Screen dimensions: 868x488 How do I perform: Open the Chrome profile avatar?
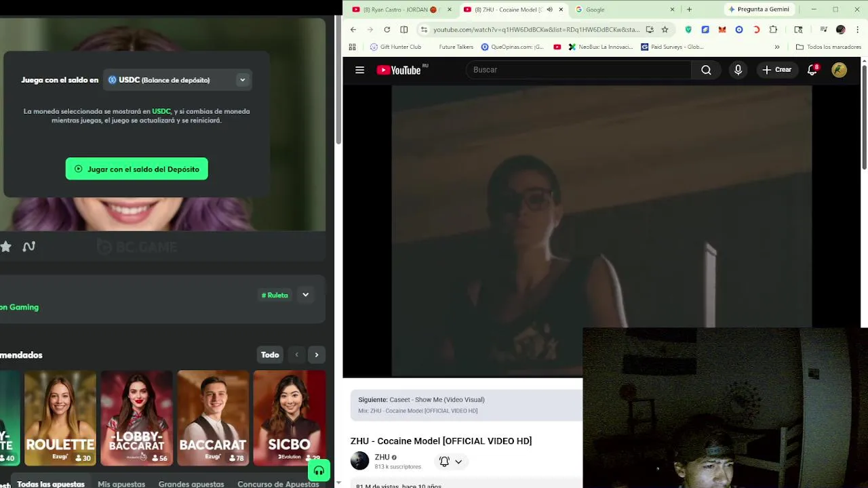point(841,29)
